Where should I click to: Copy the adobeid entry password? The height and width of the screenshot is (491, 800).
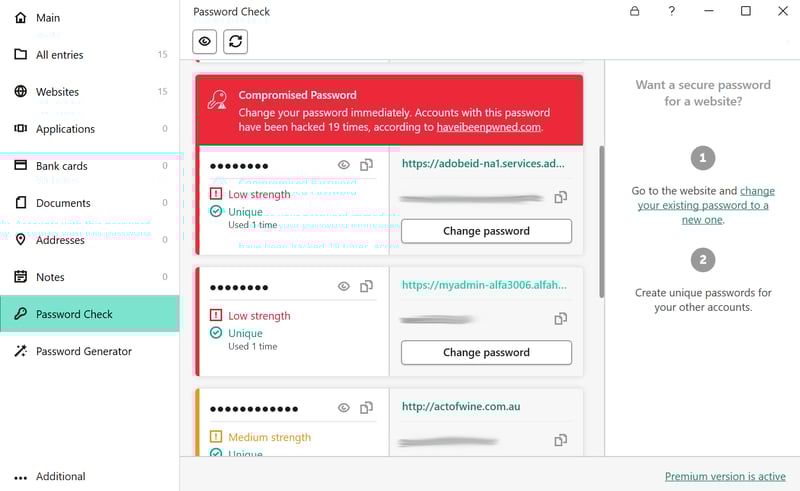[366, 165]
